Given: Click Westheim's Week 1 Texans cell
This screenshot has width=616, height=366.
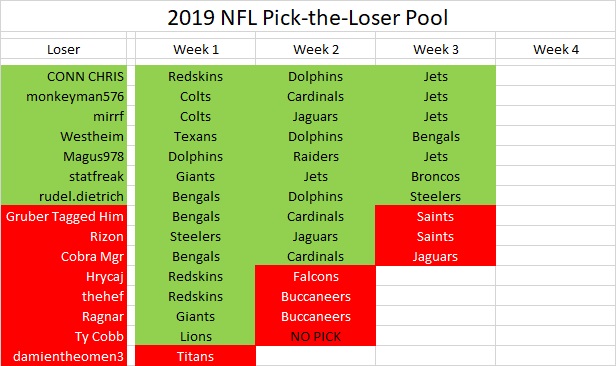Looking at the screenshot, I should pos(196,136).
